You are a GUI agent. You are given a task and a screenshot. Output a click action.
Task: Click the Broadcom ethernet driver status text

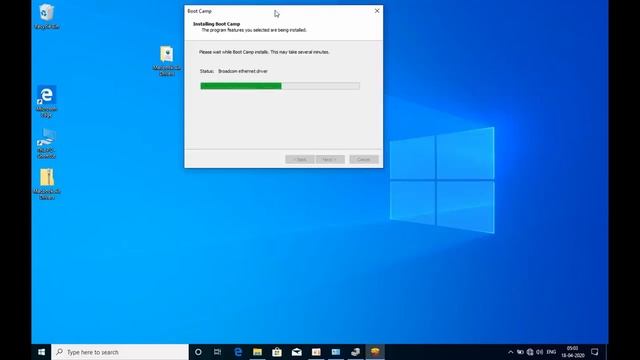point(243,71)
